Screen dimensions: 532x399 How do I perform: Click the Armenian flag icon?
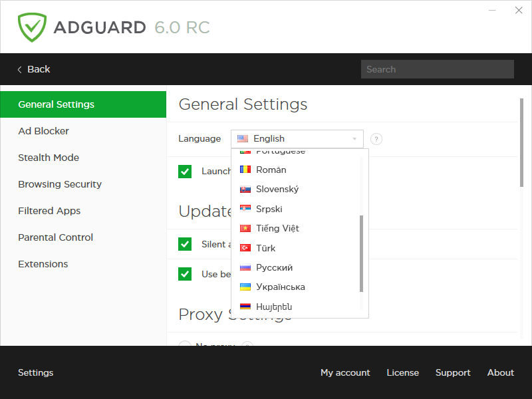(x=245, y=307)
